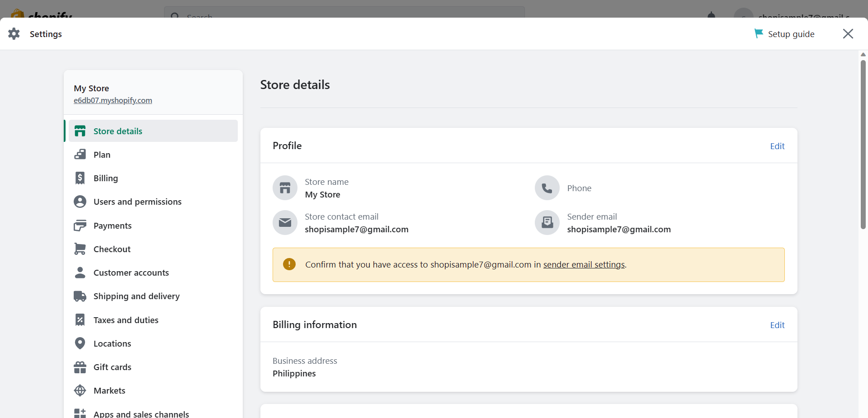Viewport: 868px width, 418px height.
Task: Click the My Store title in sidebar
Action: pyautogui.click(x=91, y=88)
